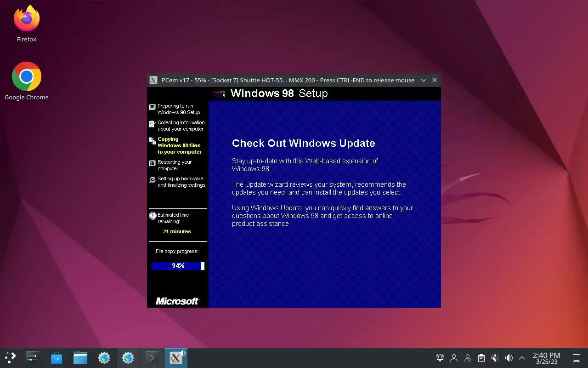Screen dimensions: 588x368
Task: Click 'Copying Windows 98 files to your computer' text
Action: point(180,145)
